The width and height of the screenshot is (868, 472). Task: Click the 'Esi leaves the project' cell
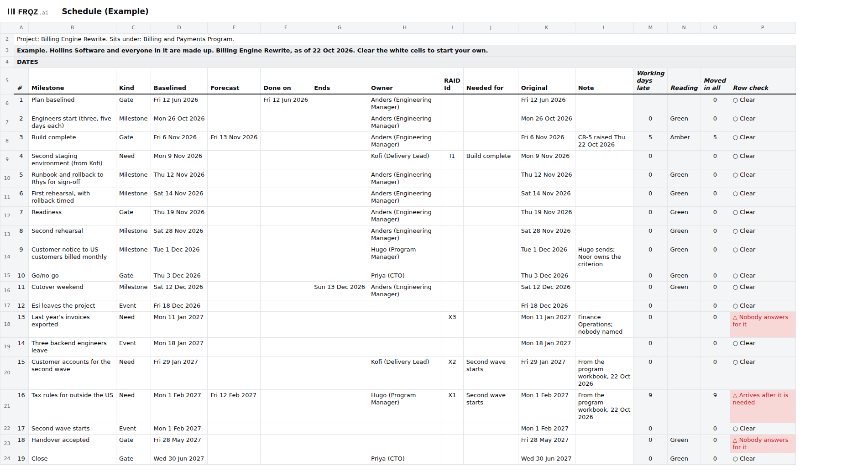tap(72, 306)
